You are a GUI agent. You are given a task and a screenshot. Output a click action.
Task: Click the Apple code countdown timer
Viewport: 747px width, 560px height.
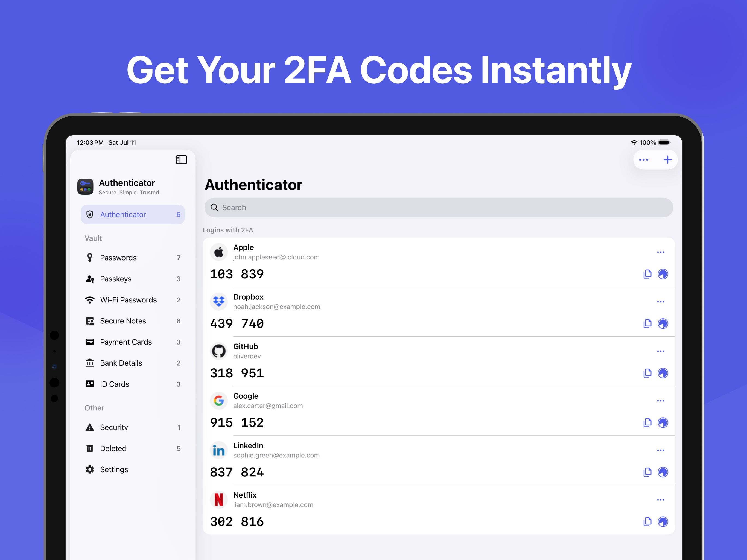[663, 274]
